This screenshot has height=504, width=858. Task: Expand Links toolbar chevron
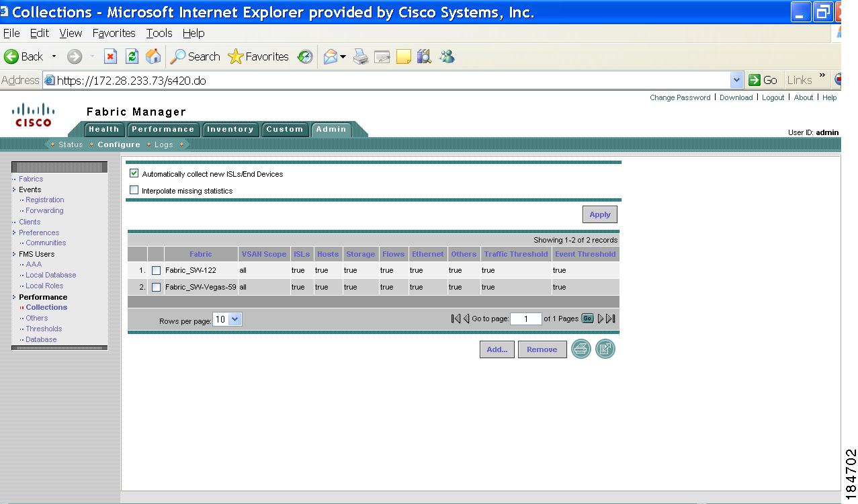(x=822, y=76)
